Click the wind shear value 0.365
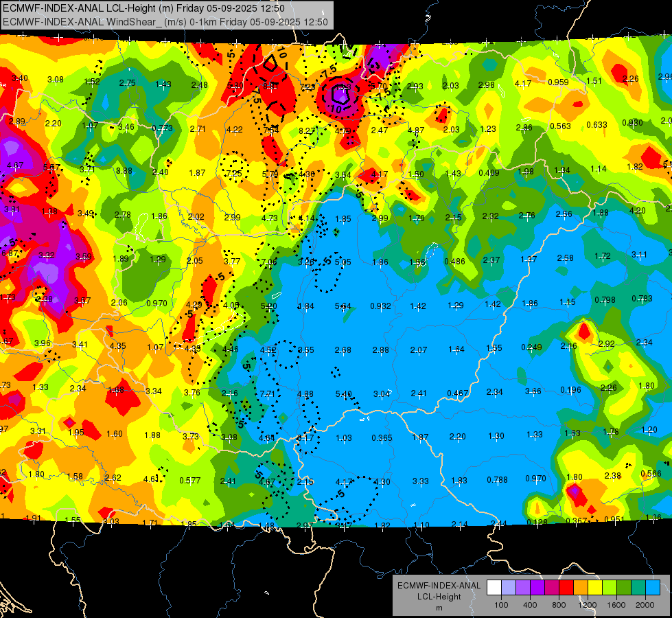The height and width of the screenshot is (618, 672). [382, 438]
